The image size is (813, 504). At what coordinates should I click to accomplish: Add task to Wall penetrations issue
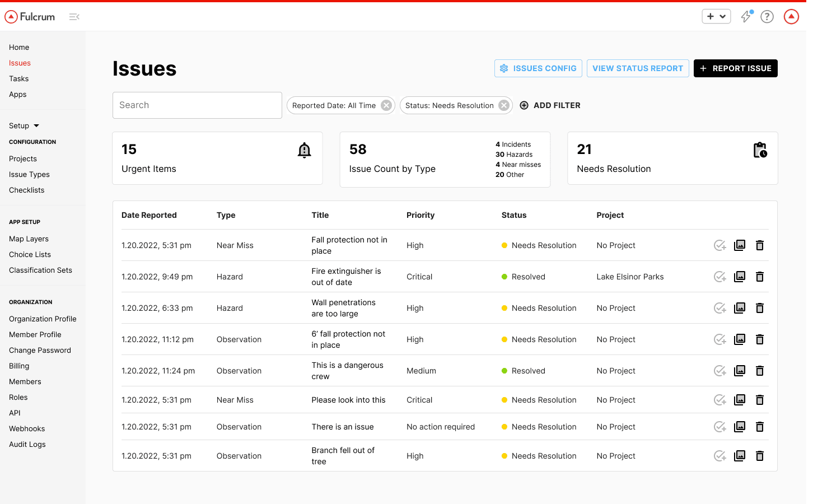[719, 308]
